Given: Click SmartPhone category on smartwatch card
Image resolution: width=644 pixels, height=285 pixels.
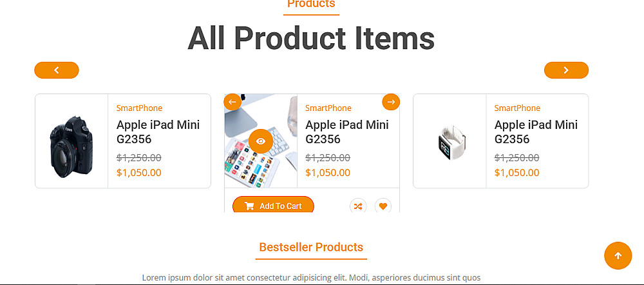Looking at the screenshot, I should click(517, 108).
